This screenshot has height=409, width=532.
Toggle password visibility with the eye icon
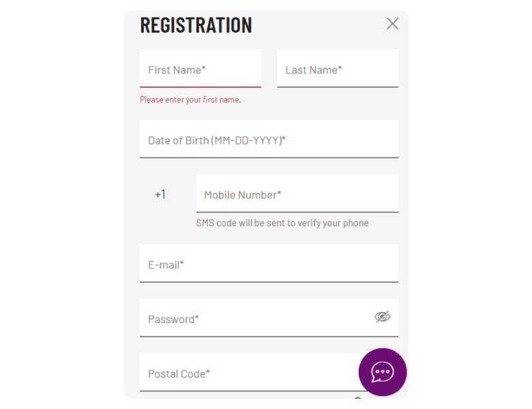click(383, 316)
